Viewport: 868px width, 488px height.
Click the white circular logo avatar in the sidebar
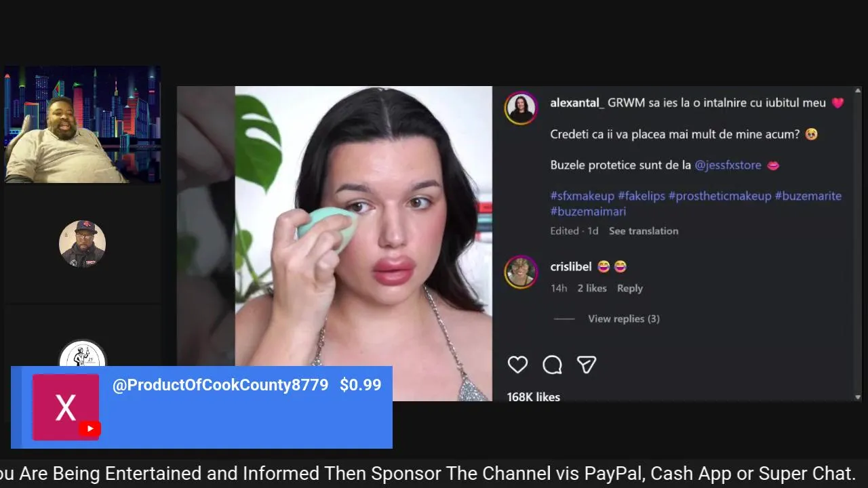(x=82, y=353)
